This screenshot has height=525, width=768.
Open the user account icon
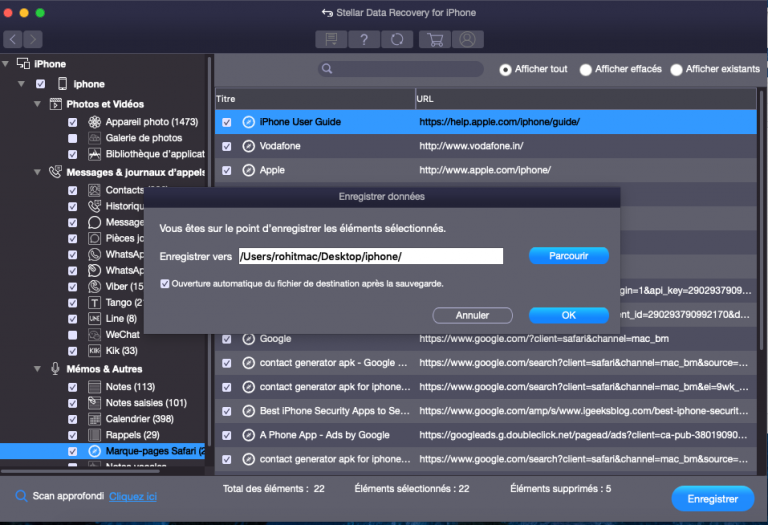465,39
